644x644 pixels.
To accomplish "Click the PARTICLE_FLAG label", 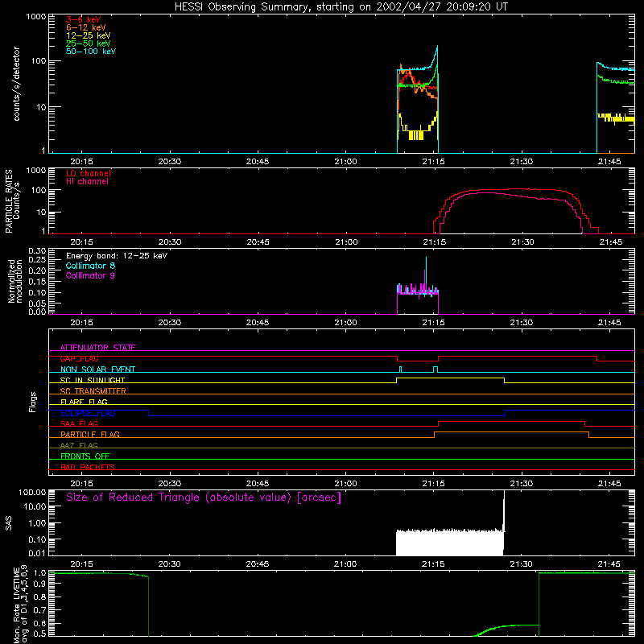I will pos(90,434).
